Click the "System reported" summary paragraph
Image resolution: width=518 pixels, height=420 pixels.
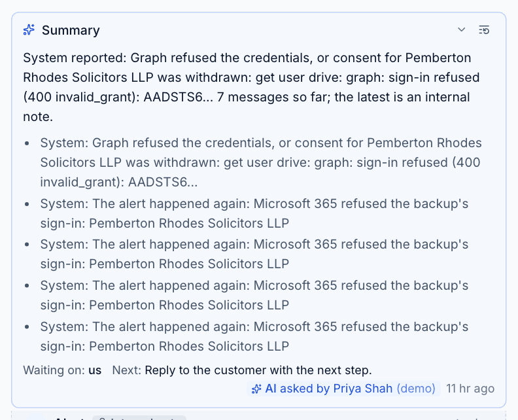tap(251, 87)
